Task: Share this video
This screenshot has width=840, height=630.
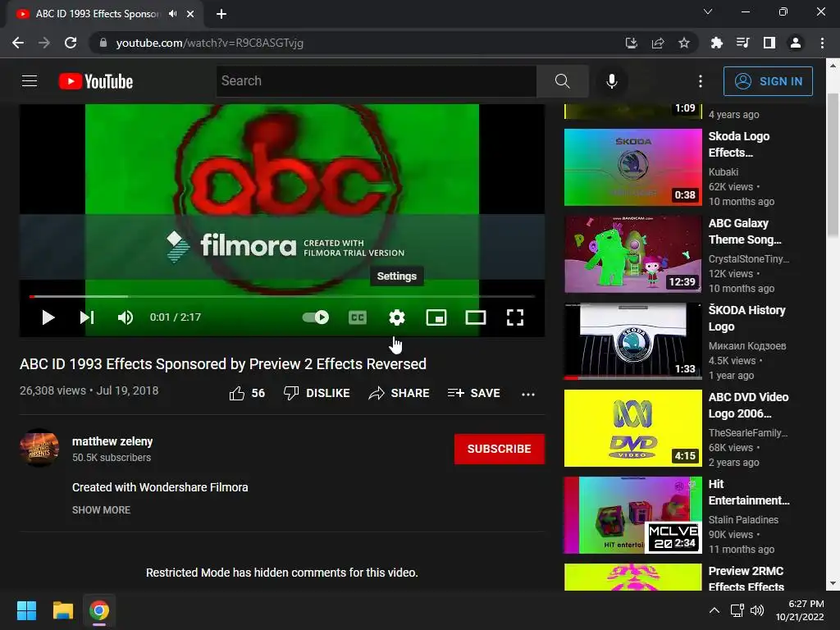Action: (x=399, y=393)
